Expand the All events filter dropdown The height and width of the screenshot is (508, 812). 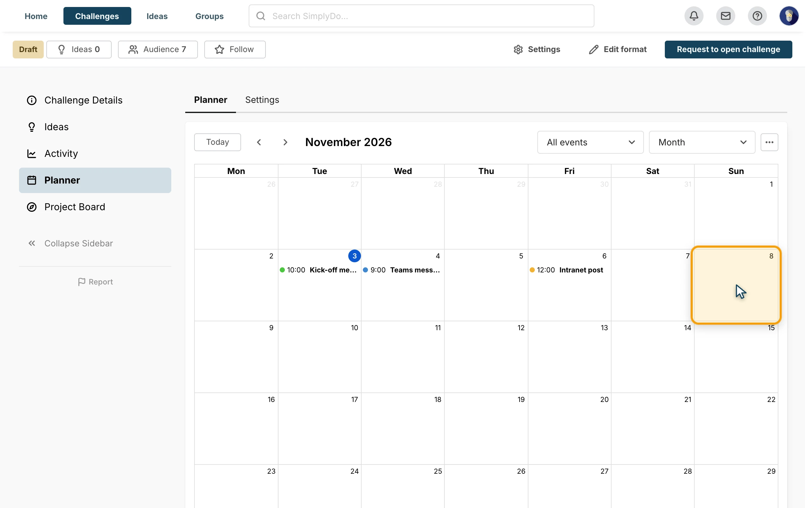(x=590, y=142)
